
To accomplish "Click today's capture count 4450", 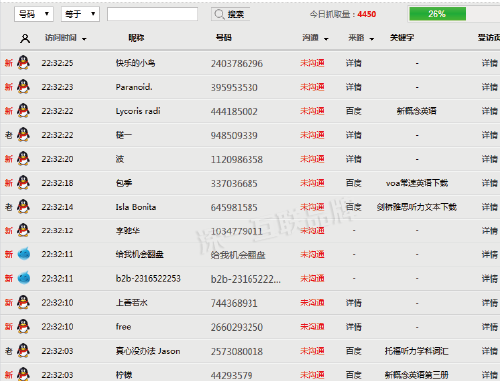I will (x=367, y=14).
